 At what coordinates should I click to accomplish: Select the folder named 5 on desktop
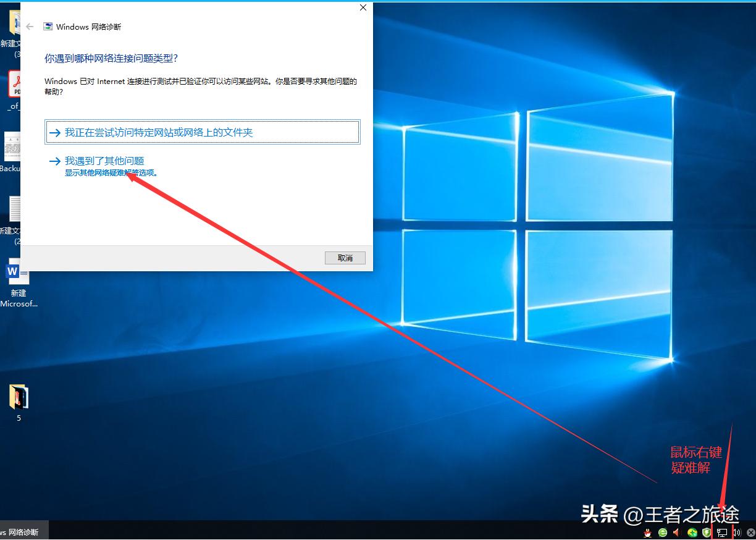click(x=19, y=403)
